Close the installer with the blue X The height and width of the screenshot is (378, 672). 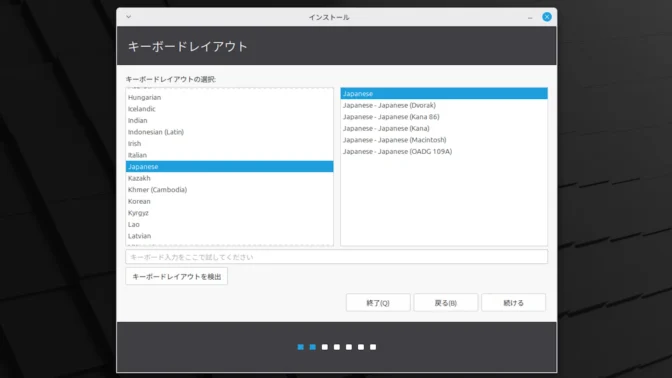547,17
